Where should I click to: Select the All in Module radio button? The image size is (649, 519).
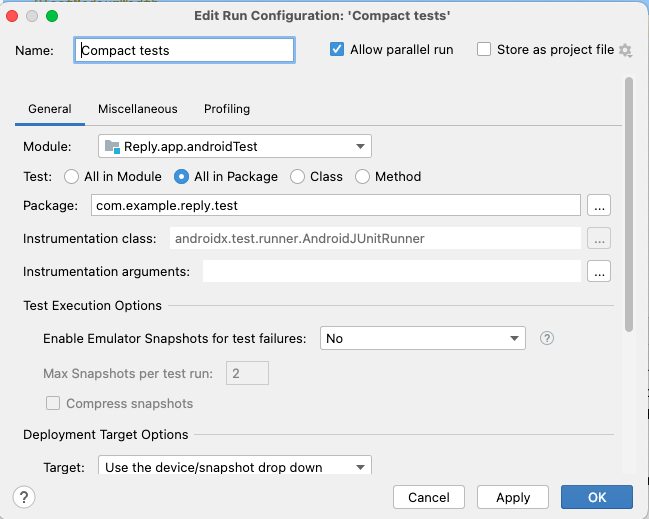tap(71, 177)
